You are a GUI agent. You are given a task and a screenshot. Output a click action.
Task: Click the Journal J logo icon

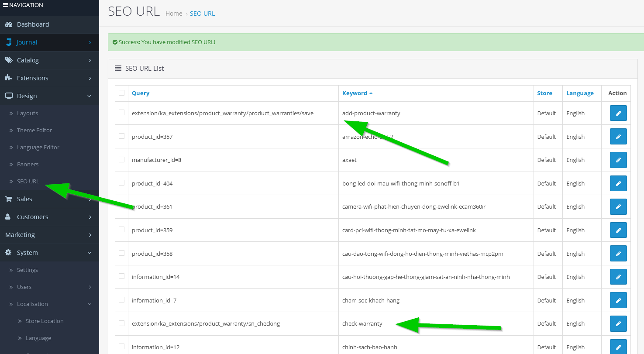coord(9,42)
